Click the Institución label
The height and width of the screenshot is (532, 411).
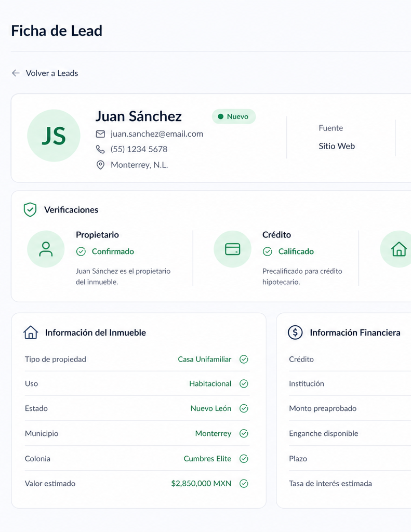pos(307,384)
